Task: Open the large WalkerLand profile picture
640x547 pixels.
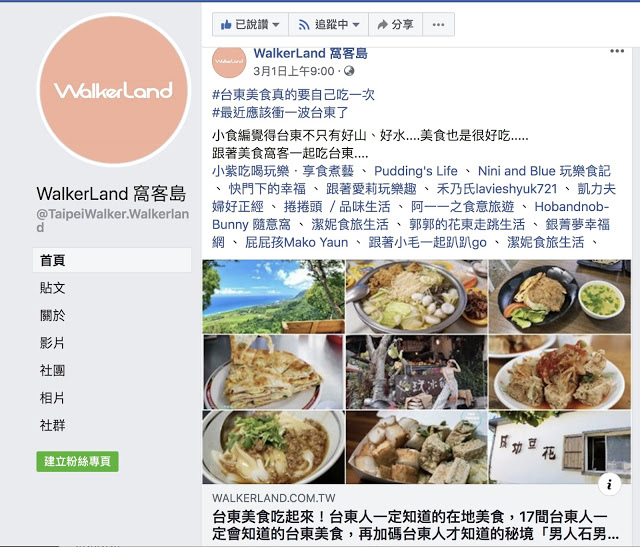Action: point(114,90)
